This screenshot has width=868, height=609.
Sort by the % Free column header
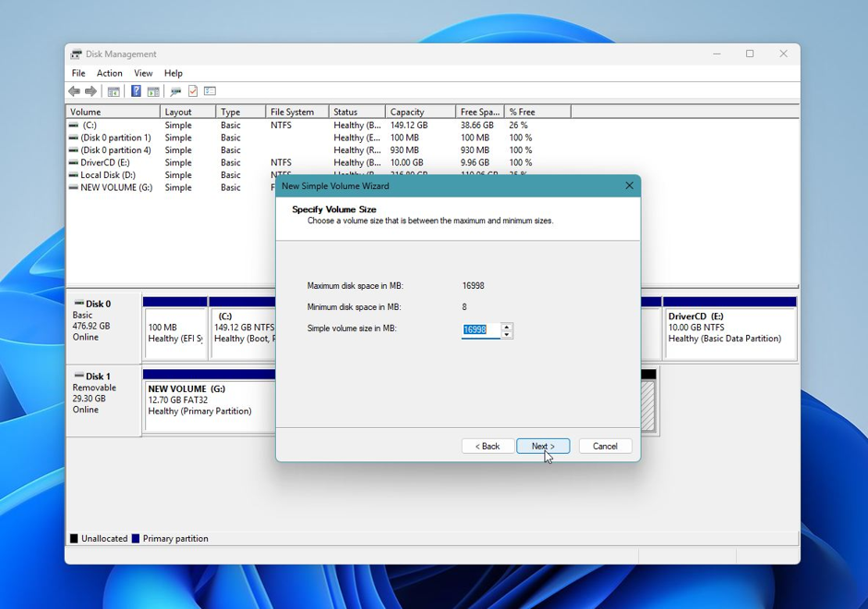(x=537, y=112)
